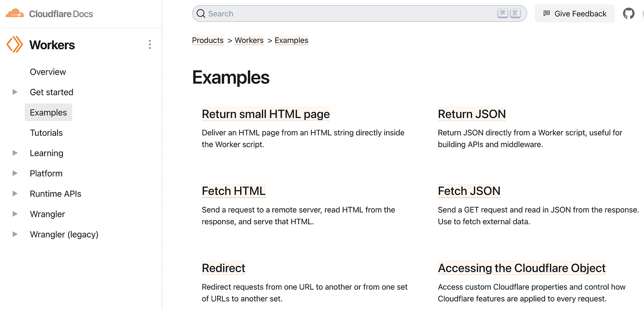Open the GitHub repository icon
Screen dimensions: 644x309
pyautogui.click(x=628, y=13)
